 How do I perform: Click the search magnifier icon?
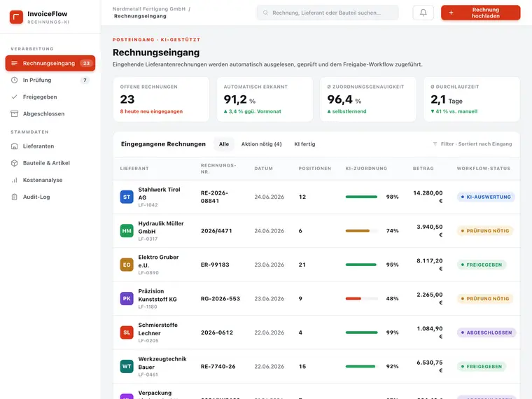(265, 13)
